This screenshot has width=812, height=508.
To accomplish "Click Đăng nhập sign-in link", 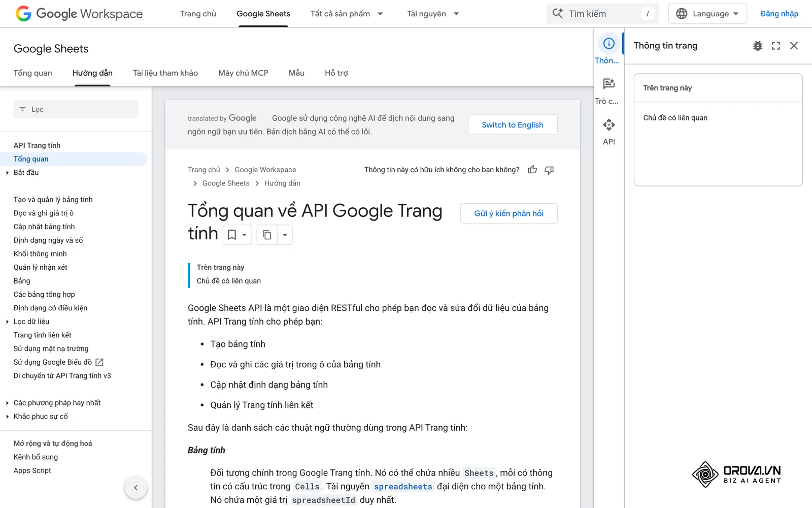I will (x=779, y=14).
